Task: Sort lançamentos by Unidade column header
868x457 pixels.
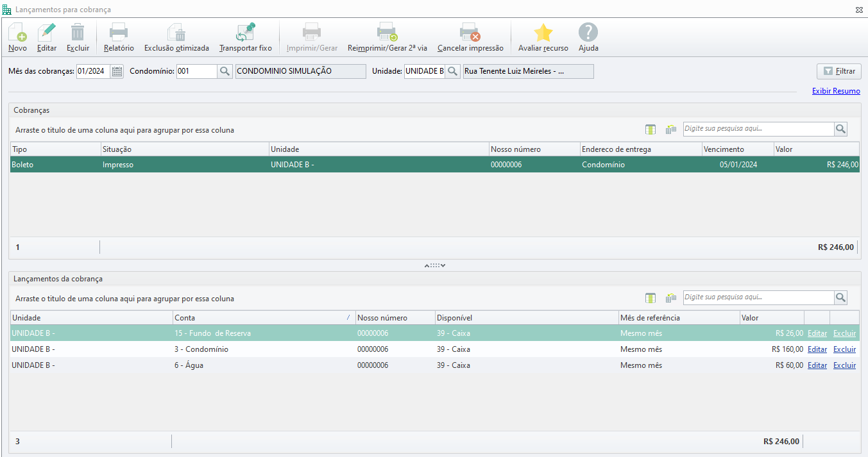Action: 91,318
